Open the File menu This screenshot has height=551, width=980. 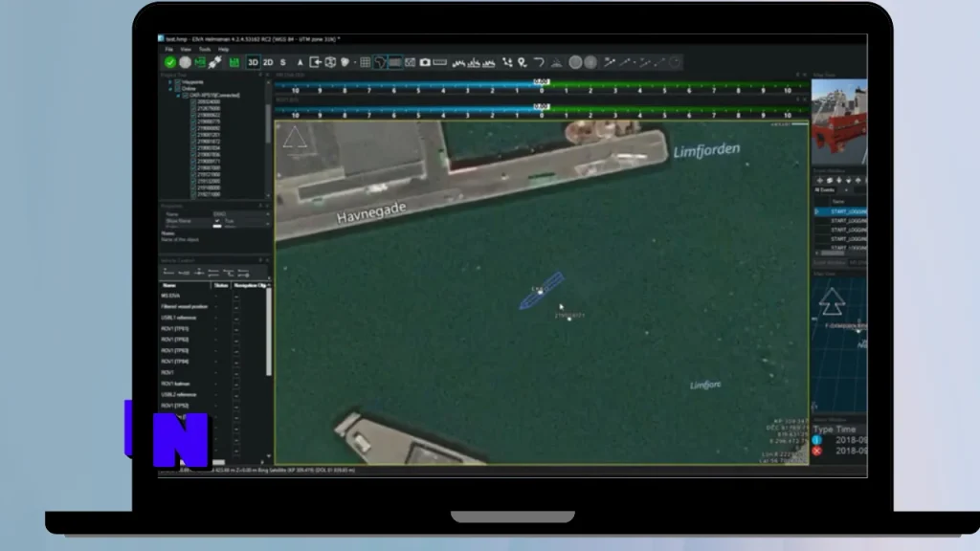point(168,50)
